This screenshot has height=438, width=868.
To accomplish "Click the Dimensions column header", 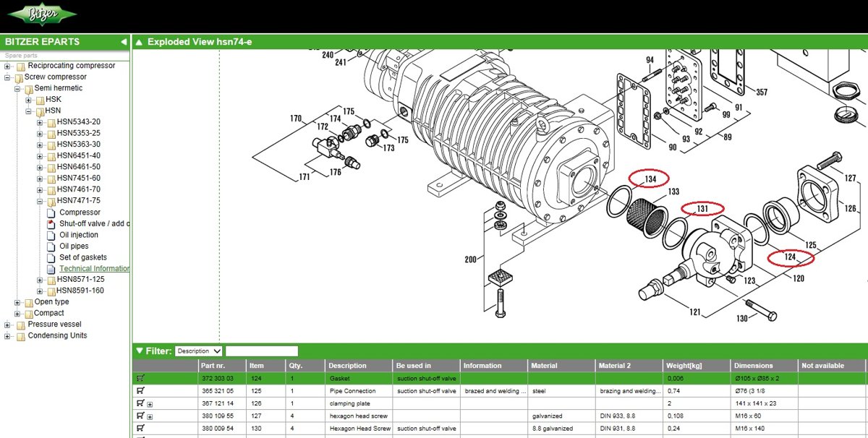I will coord(763,366).
